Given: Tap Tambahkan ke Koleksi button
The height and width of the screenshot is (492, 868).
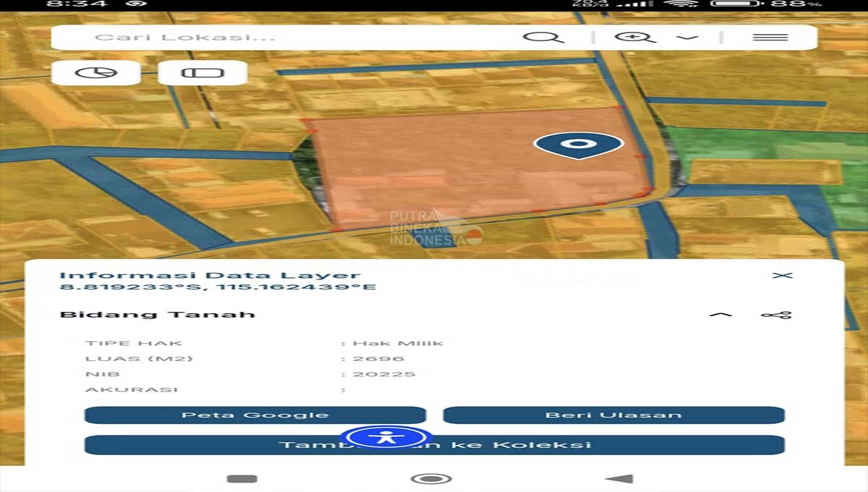Looking at the screenshot, I should (x=435, y=445).
